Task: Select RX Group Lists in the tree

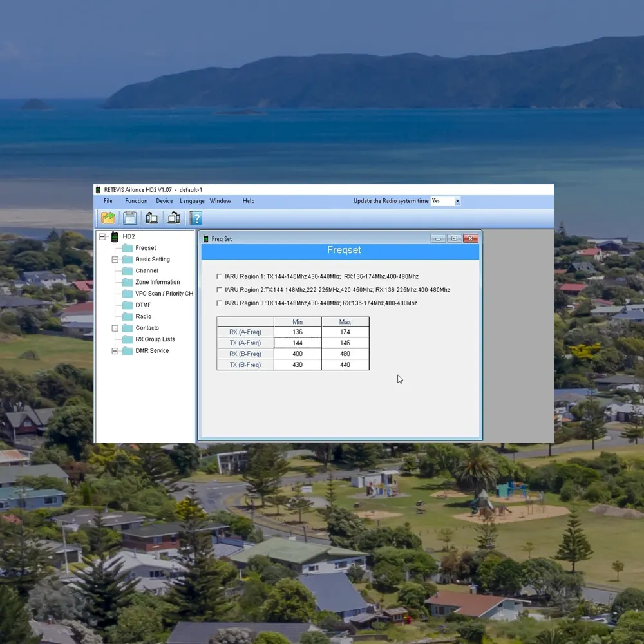Action: pos(155,339)
